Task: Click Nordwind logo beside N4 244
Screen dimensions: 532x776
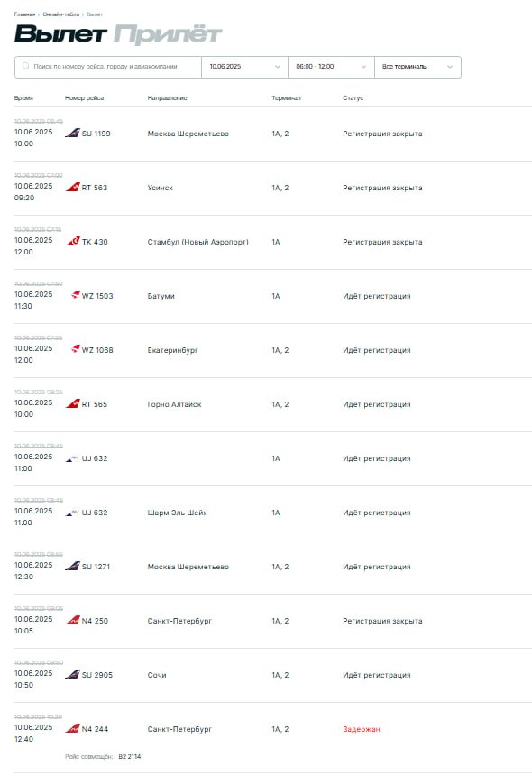Action: 72,728
